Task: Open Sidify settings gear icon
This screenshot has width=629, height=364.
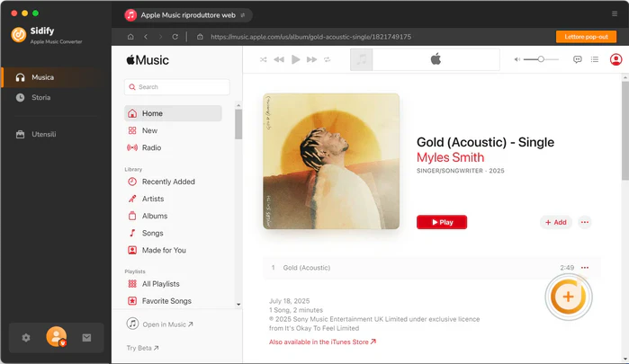Action: coord(26,338)
